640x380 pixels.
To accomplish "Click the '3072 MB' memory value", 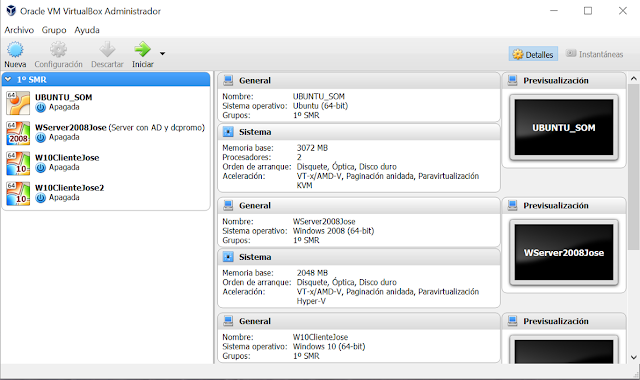I will pyautogui.click(x=312, y=148).
